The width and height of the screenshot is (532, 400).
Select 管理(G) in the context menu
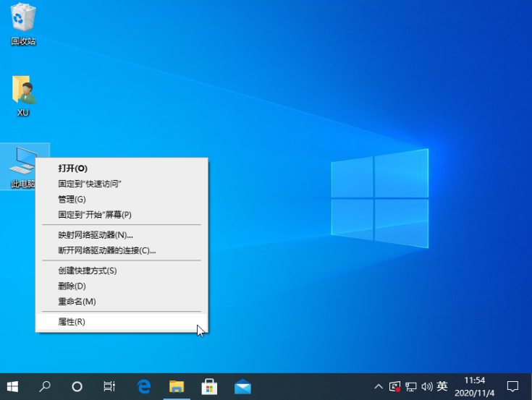pyautogui.click(x=72, y=199)
